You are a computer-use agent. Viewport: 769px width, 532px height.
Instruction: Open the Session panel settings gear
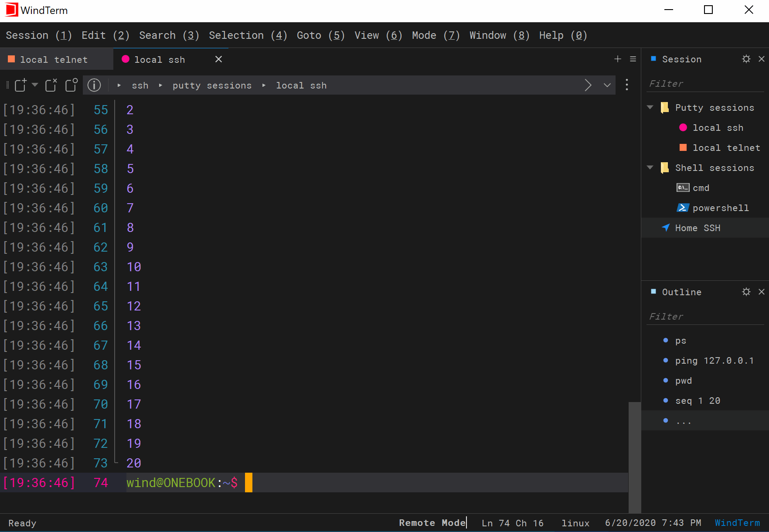click(746, 58)
